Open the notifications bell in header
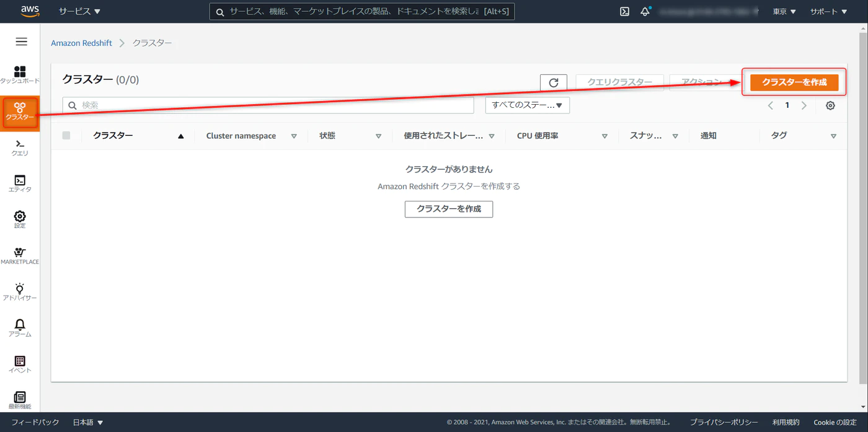Viewport: 868px width, 432px height. coord(645,11)
